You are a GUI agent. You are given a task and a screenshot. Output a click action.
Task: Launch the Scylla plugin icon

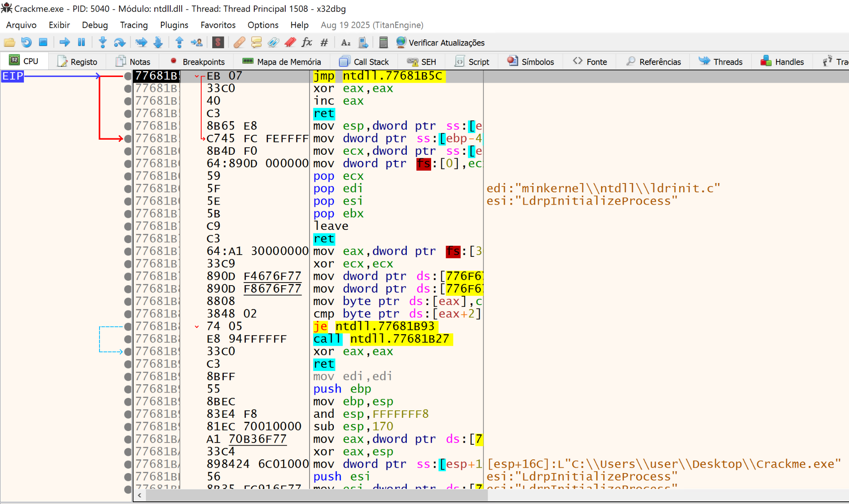click(x=218, y=42)
